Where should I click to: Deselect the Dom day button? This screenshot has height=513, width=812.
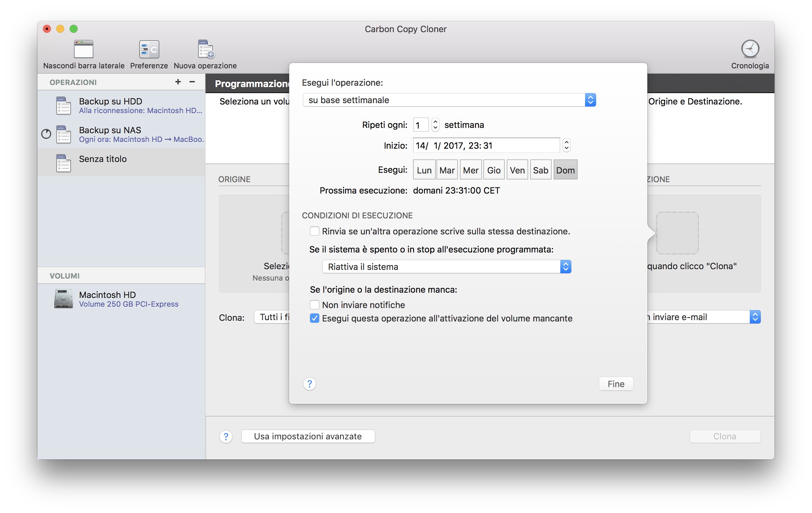(565, 170)
